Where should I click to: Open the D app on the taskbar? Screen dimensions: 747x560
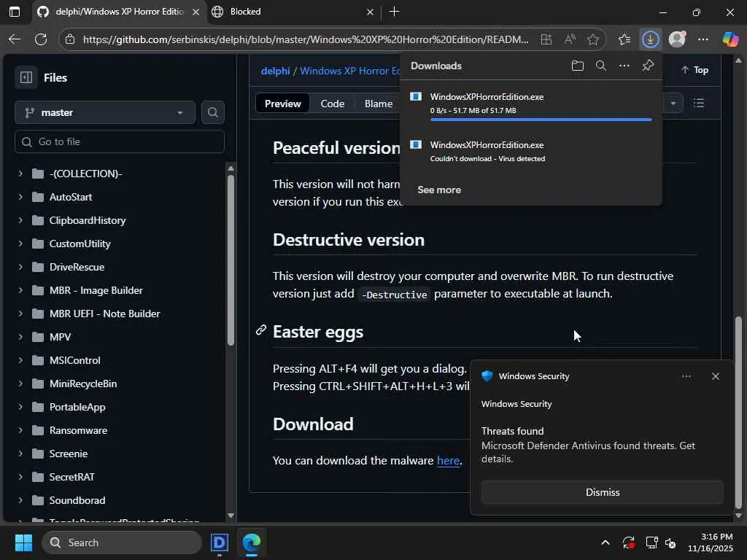[x=219, y=542]
